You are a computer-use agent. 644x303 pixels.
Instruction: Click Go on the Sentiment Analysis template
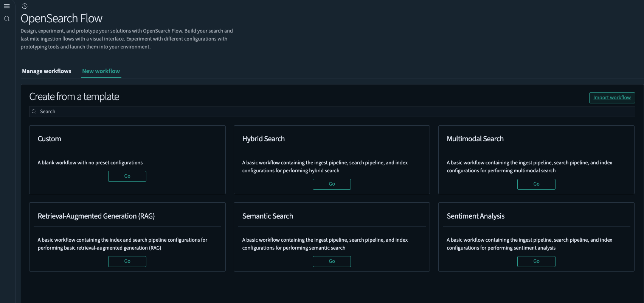coord(536,261)
